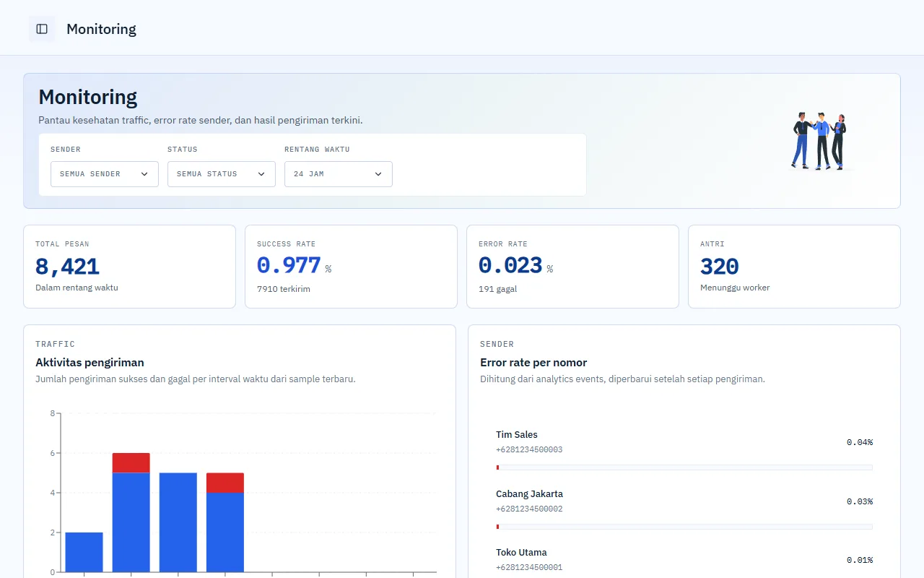Select the Total Pesan card

coord(130,267)
